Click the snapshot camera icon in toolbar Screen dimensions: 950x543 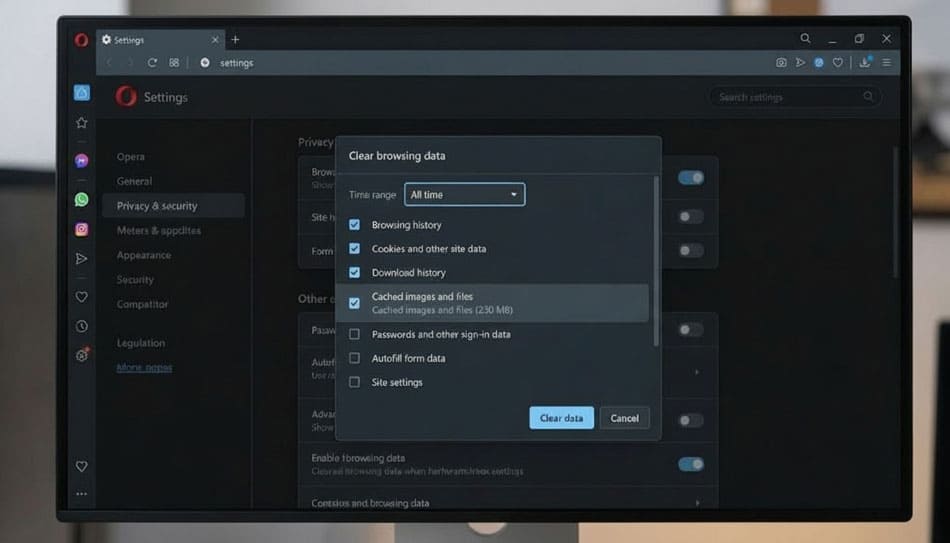coord(781,62)
